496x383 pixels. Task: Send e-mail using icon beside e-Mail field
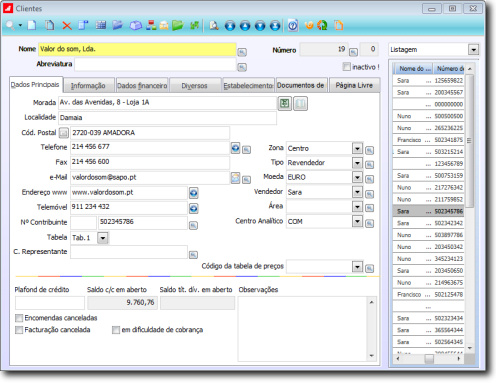pos(235,178)
